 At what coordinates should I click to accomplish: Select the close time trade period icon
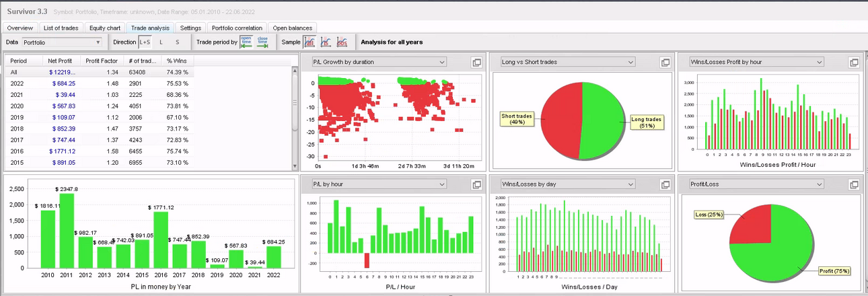coord(263,42)
